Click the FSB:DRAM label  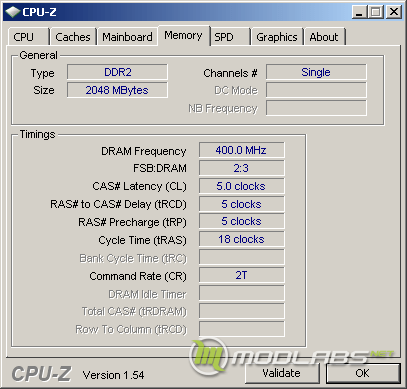point(160,168)
